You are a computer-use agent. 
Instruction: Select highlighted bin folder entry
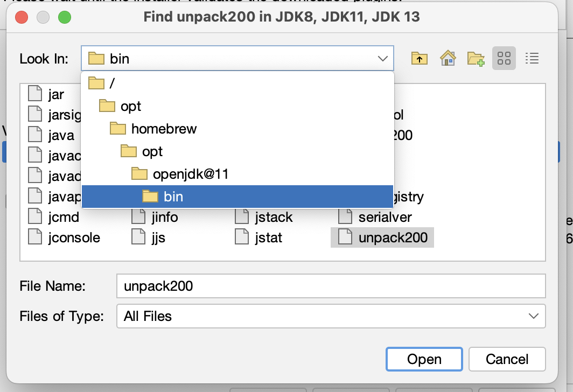(x=237, y=197)
